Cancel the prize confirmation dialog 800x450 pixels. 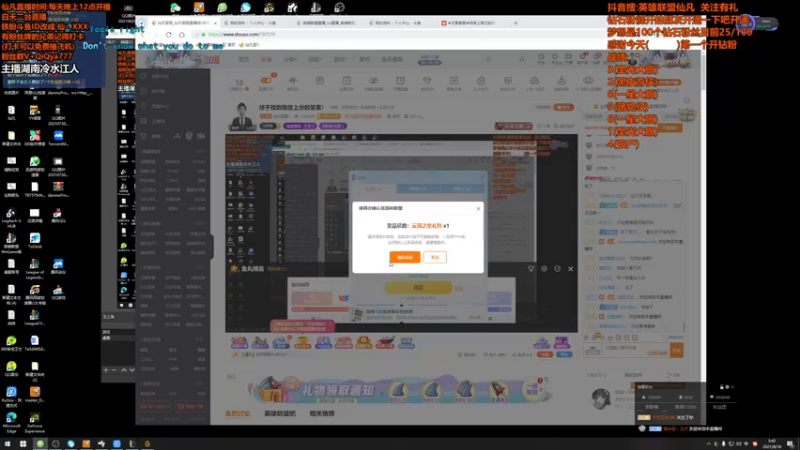click(x=435, y=257)
